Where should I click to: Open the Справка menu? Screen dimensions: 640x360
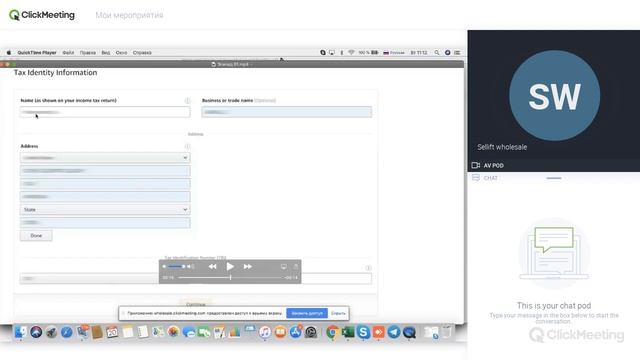coord(142,53)
